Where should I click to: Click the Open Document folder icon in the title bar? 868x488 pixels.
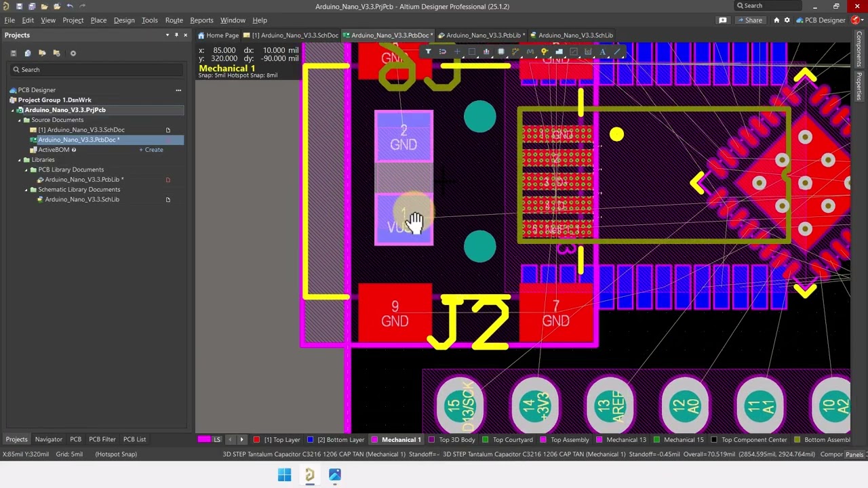(44, 6)
